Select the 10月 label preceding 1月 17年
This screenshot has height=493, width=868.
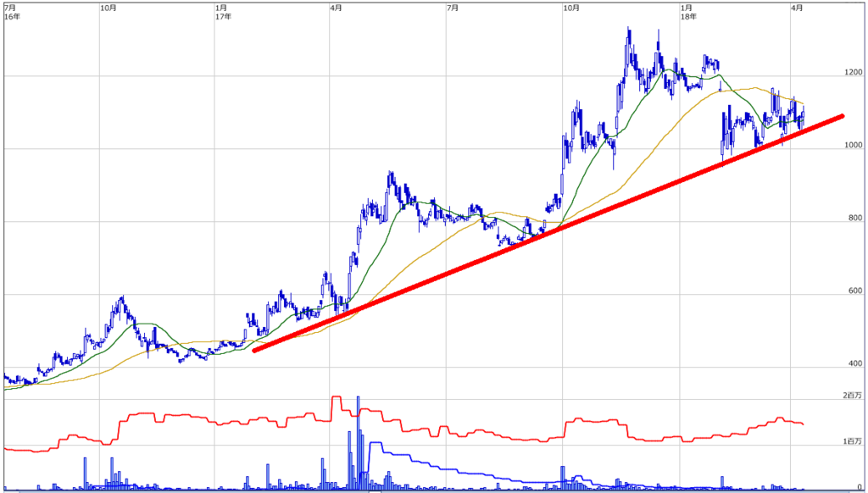click(x=108, y=8)
